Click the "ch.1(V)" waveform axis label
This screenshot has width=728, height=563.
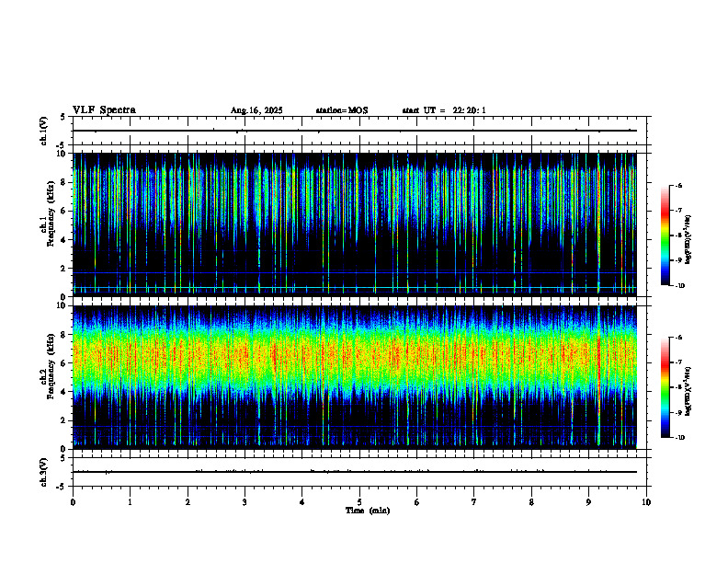[x=44, y=131]
